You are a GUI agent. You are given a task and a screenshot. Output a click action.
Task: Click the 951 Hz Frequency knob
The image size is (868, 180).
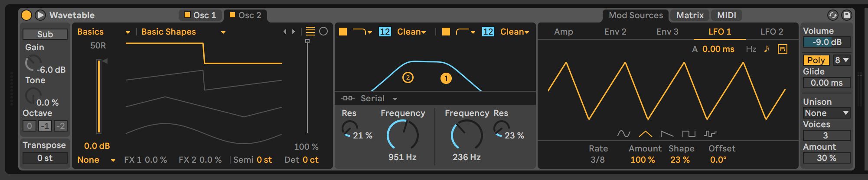tap(402, 135)
